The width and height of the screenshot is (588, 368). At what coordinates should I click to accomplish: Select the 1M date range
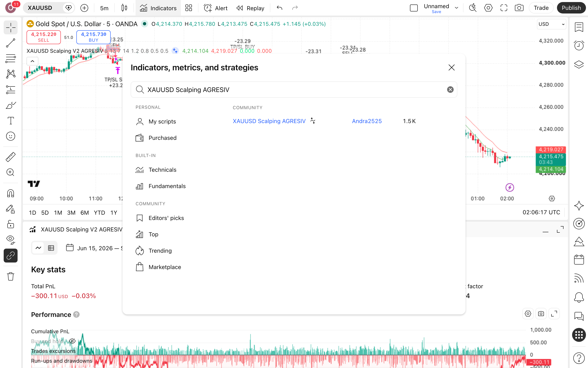[x=58, y=212]
